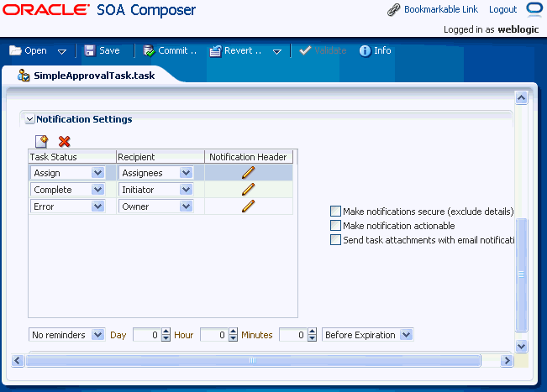Open the Complete task status dropdown
Viewport: 547px width, 392px height.
(x=98, y=190)
